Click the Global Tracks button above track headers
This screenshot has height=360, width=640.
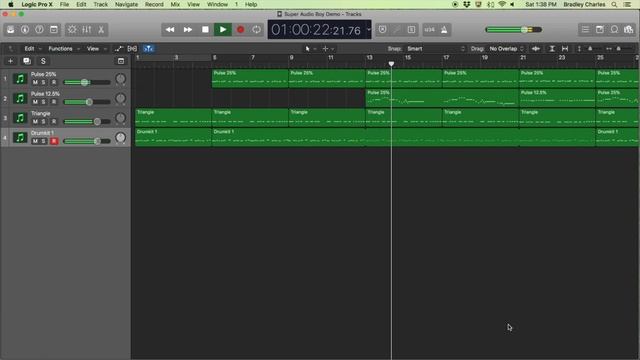[121, 61]
